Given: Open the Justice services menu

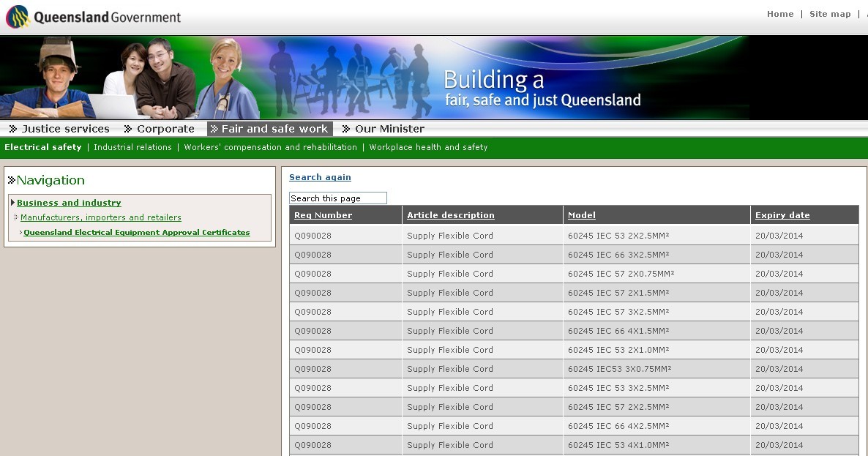Looking at the screenshot, I should click(x=65, y=129).
